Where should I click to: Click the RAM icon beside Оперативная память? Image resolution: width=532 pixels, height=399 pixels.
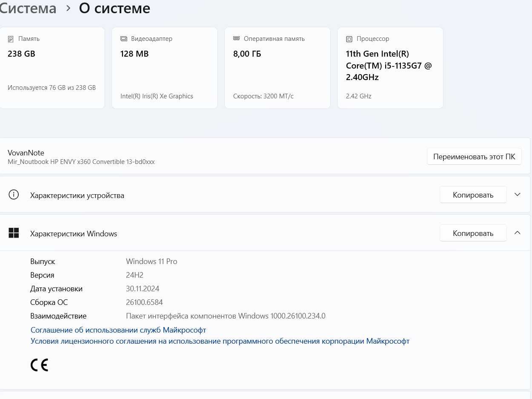coord(237,38)
